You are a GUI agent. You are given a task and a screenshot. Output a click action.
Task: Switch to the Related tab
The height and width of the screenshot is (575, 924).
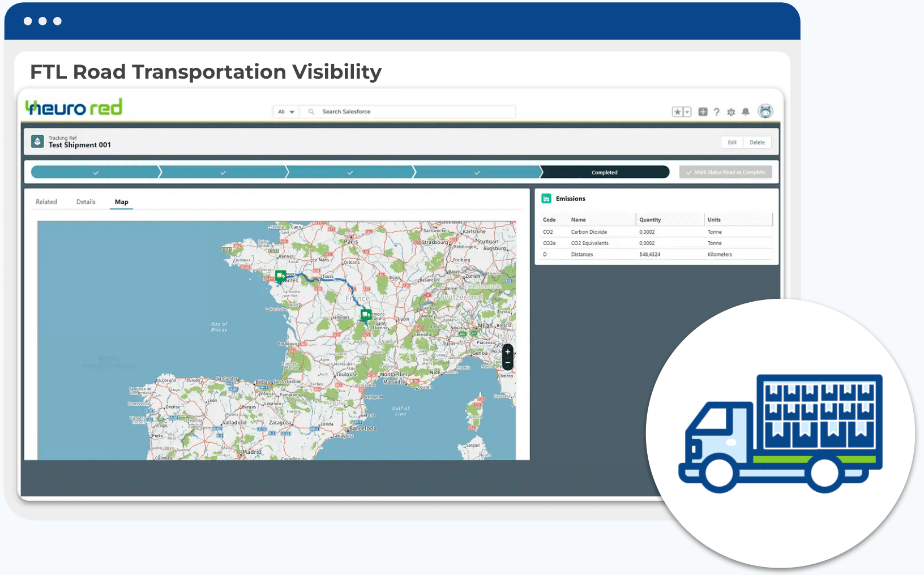(x=46, y=201)
